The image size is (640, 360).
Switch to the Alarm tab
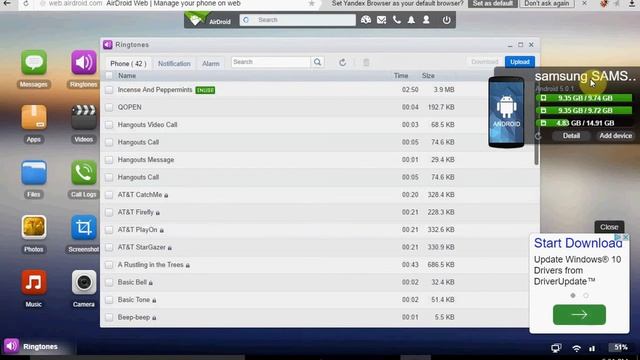pos(211,63)
